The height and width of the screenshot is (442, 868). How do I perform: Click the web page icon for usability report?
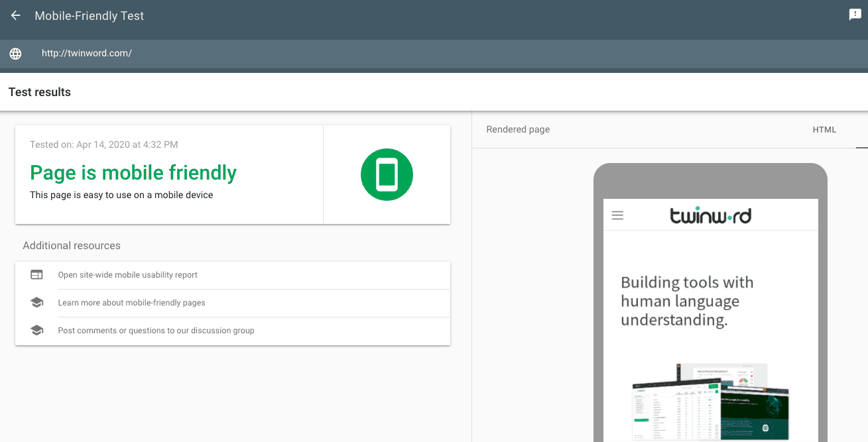point(36,275)
